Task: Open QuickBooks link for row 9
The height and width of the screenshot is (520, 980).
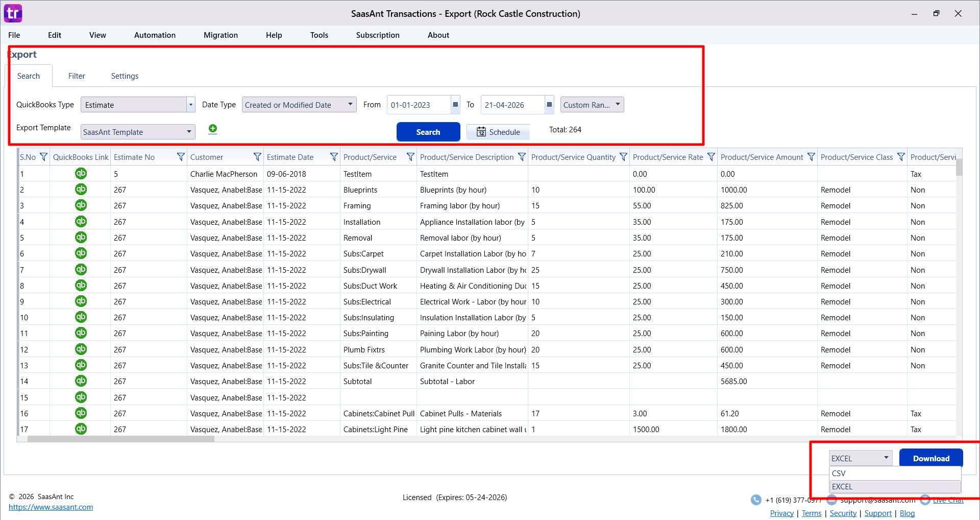Action: 81,301
